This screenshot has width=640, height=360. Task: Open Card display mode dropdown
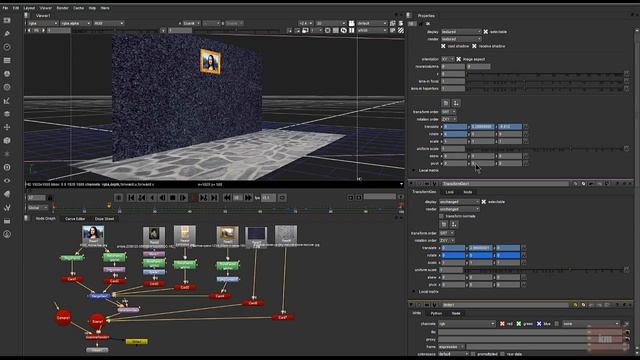(x=461, y=31)
